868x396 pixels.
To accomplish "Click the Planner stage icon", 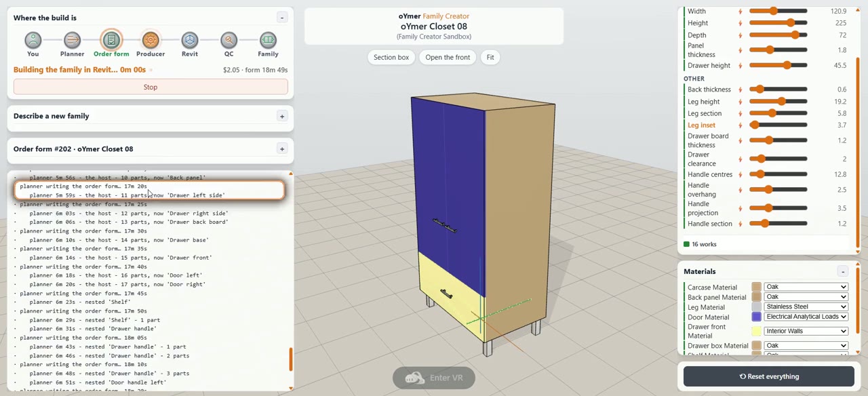I will (x=72, y=40).
